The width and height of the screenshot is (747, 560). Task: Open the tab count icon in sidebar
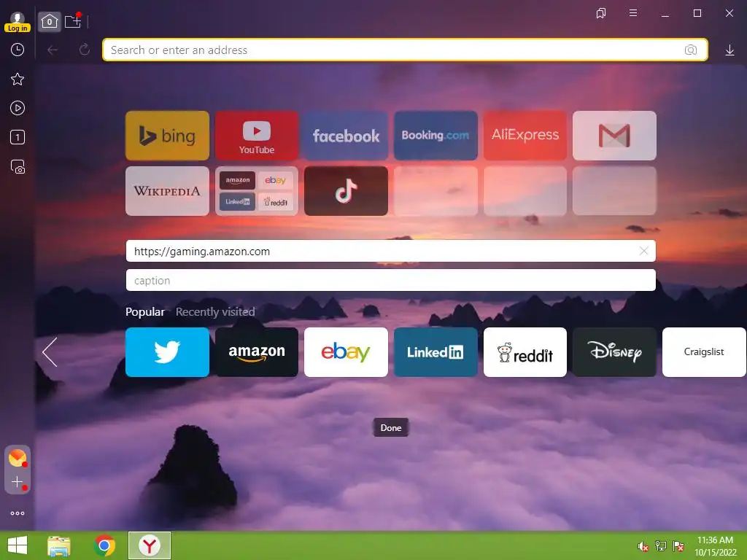[18, 138]
